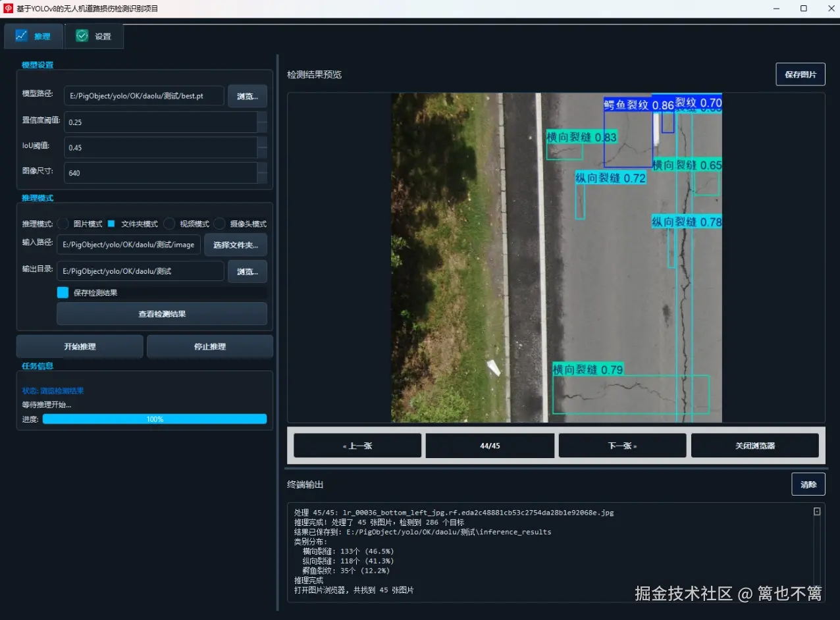Click the 44/45 image counter
This screenshot has width=840, height=620.
click(490, 446)
